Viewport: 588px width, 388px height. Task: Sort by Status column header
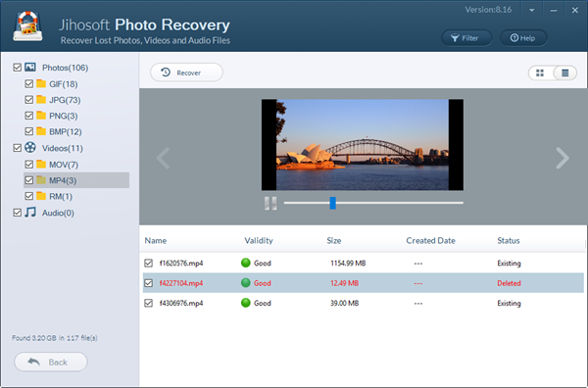[x=509, y=241]
